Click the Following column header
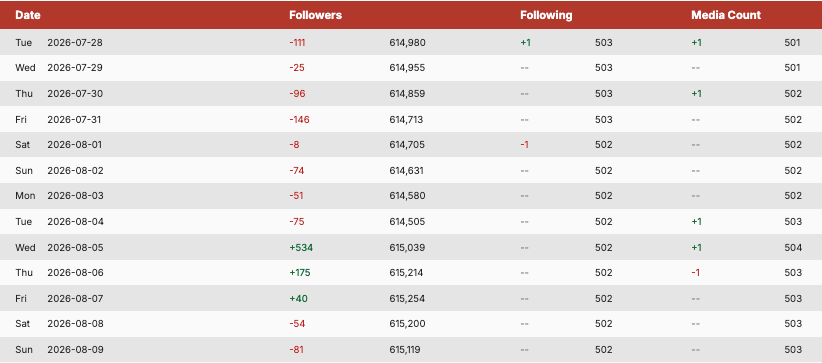Image resolution: width=822 pixels, height=363 pixels. [546, 15]
